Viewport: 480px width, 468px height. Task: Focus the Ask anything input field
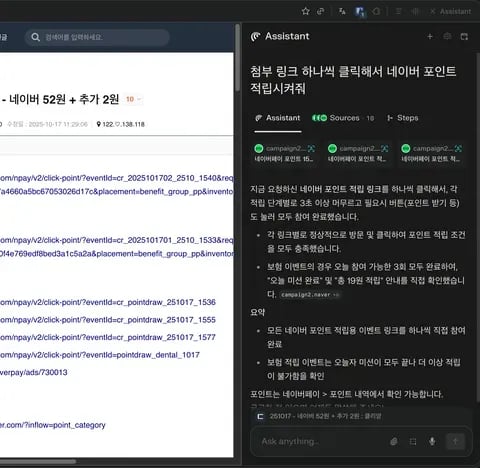(x=320, y=441)
